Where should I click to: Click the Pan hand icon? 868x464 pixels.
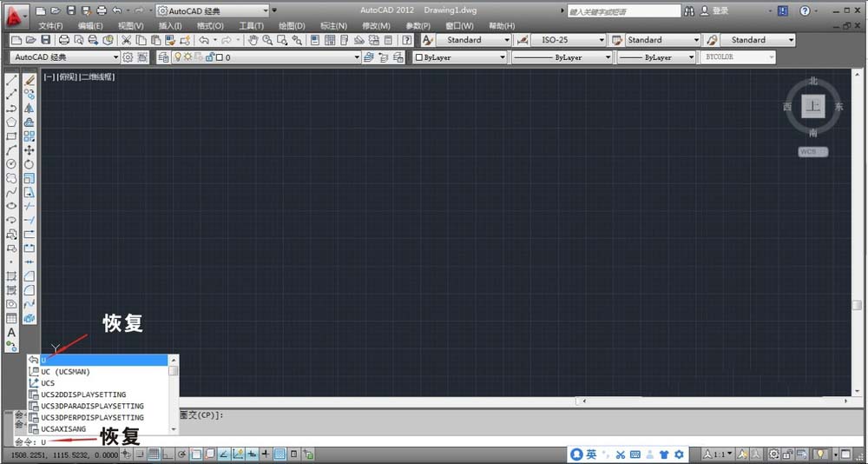[x=253, y=40]
